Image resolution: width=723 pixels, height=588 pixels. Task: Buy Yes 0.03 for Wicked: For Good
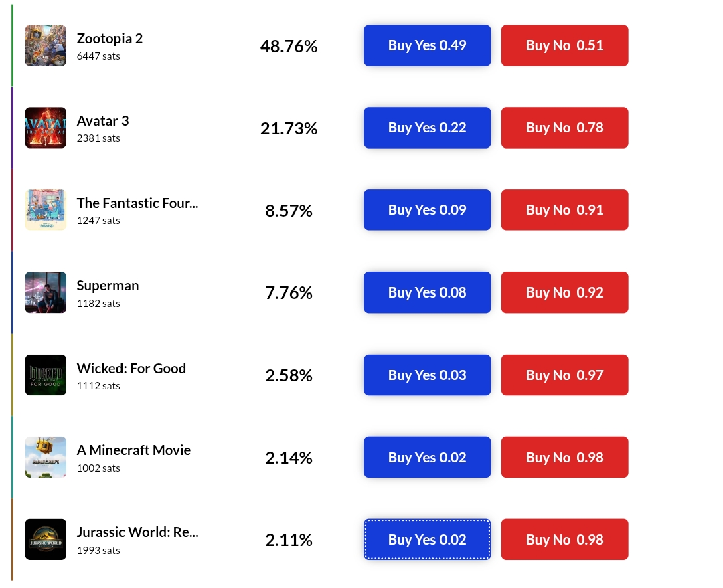[x=427, y=375]
